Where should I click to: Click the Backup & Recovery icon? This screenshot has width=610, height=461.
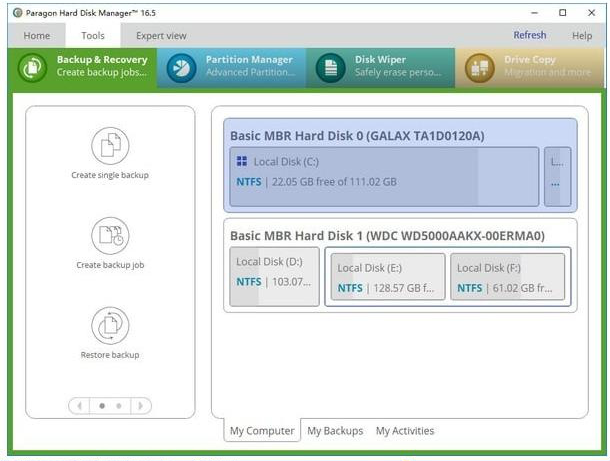pos(33,67)
